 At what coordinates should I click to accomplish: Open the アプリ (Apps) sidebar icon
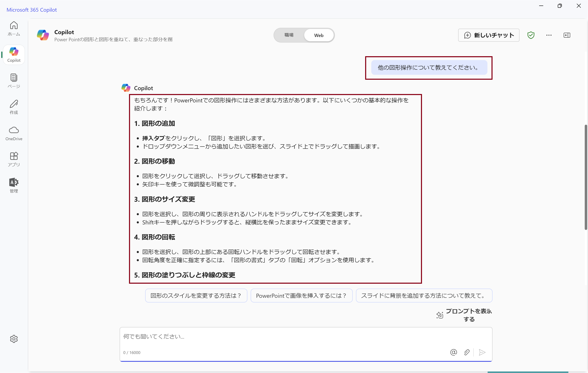point(14,159)
